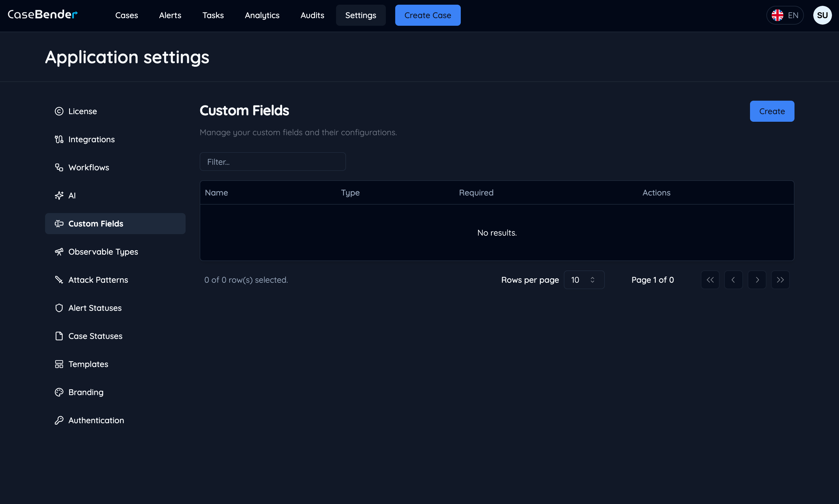Click the Create Case button
The width and height of the screenshot is (839, 504).
[x=428, y=15]
